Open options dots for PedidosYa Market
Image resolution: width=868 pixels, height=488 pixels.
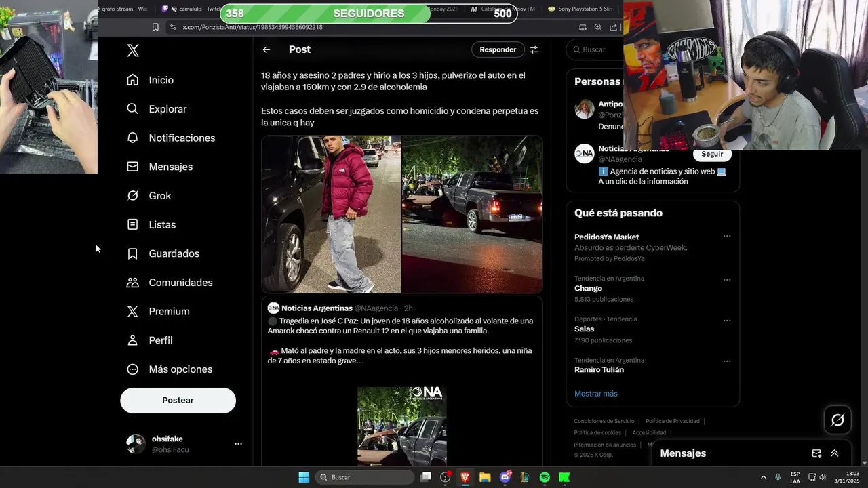[x=727, y=237]
